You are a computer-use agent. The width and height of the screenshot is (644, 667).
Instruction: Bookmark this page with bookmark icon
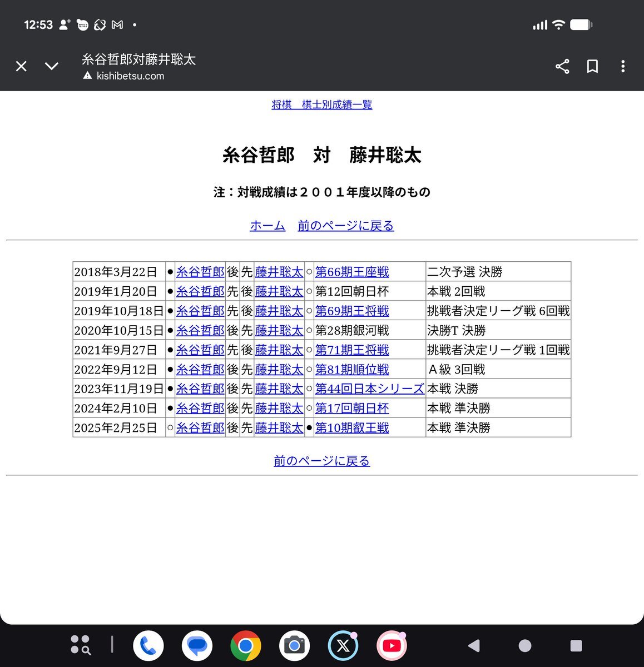(x=592, y=67)
